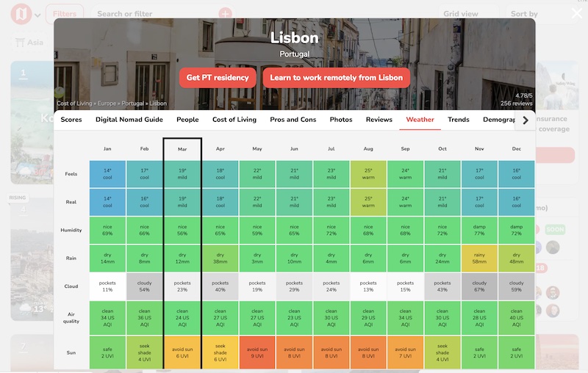Open the Grid view dropdown
This screenshot has width=588, height=373.
point(469,14)
